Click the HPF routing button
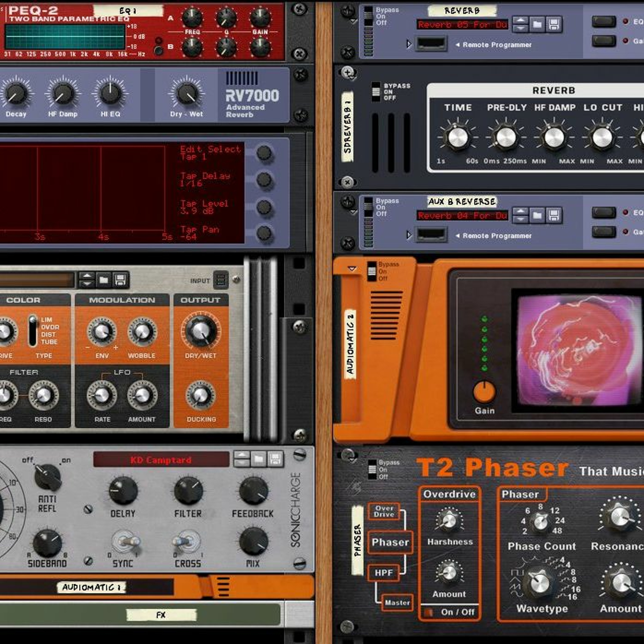 pyautogui.click(x=384, y=573)
